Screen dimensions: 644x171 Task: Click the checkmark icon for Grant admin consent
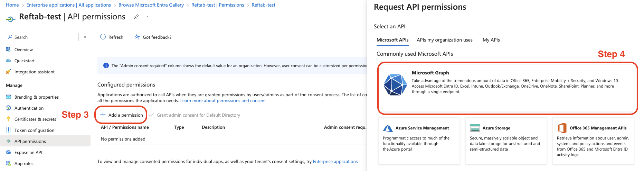pyautogui.click(x=151, y=115)
